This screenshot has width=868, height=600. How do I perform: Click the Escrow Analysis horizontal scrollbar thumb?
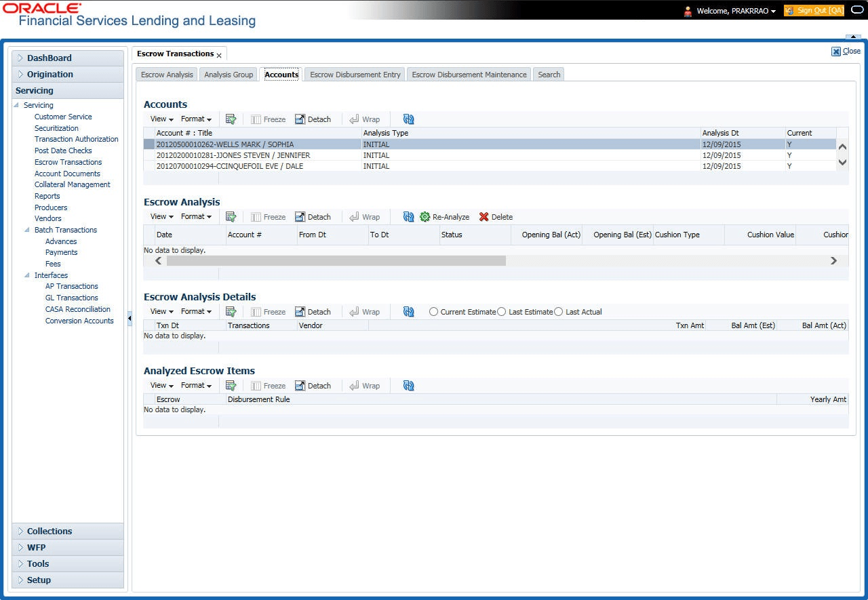coord(336,261)
